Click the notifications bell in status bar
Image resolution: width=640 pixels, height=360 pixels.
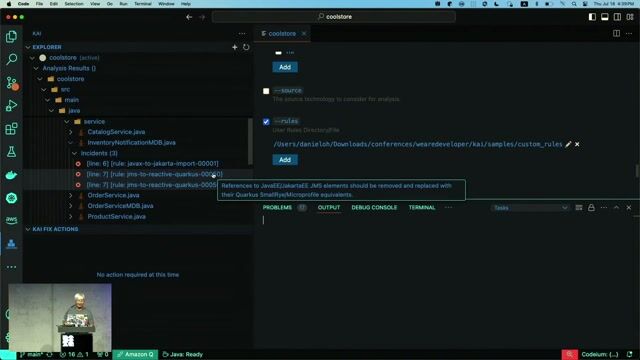point(630,354)
